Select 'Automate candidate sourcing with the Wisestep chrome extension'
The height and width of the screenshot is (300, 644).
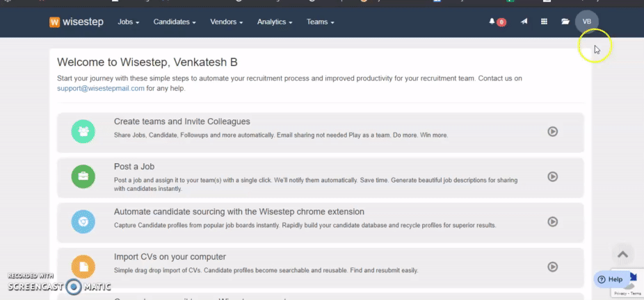pyautogui.click(x=239, y=212)
